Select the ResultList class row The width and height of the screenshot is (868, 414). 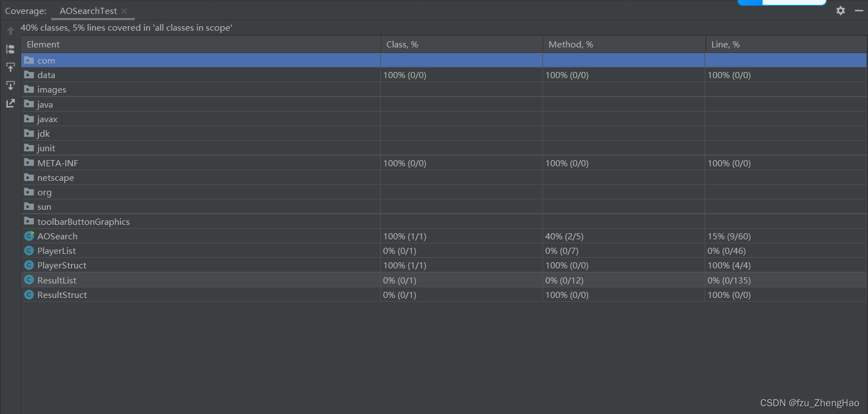444,280
